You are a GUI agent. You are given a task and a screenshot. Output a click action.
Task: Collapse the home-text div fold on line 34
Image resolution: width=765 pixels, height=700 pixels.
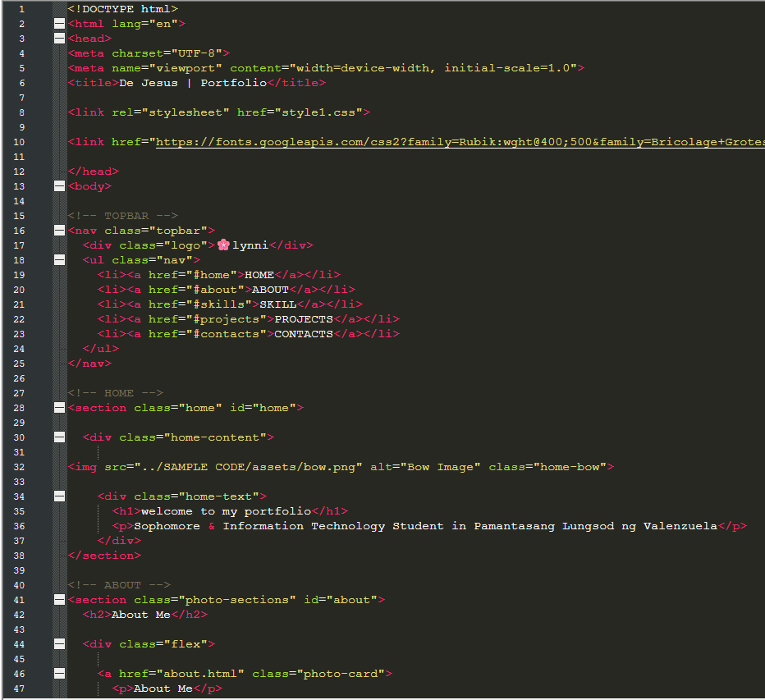[60, 496]
